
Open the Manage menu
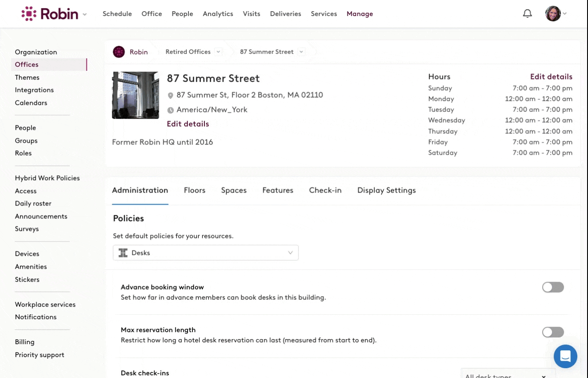pos(360,14)
